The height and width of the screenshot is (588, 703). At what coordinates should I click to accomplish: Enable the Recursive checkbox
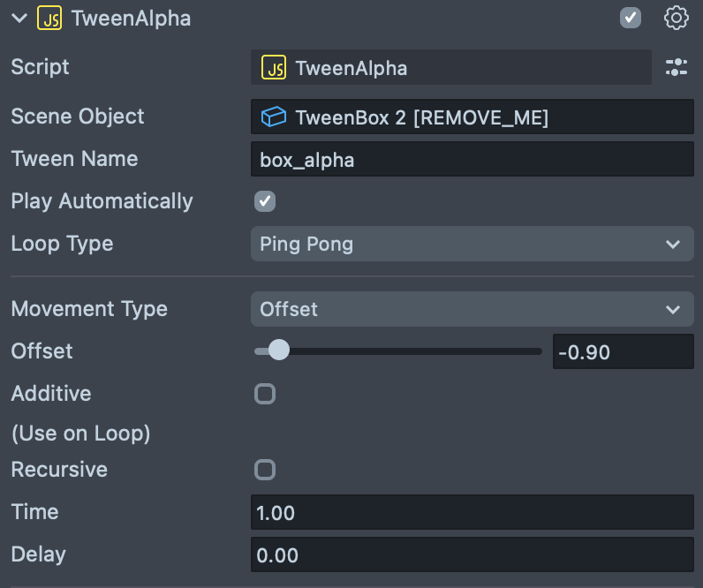coord(265,470)
